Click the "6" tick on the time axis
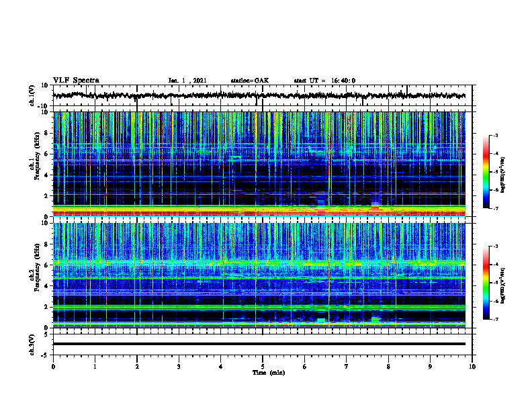Screen dimensions: 532x411 (x=305, y=367)
